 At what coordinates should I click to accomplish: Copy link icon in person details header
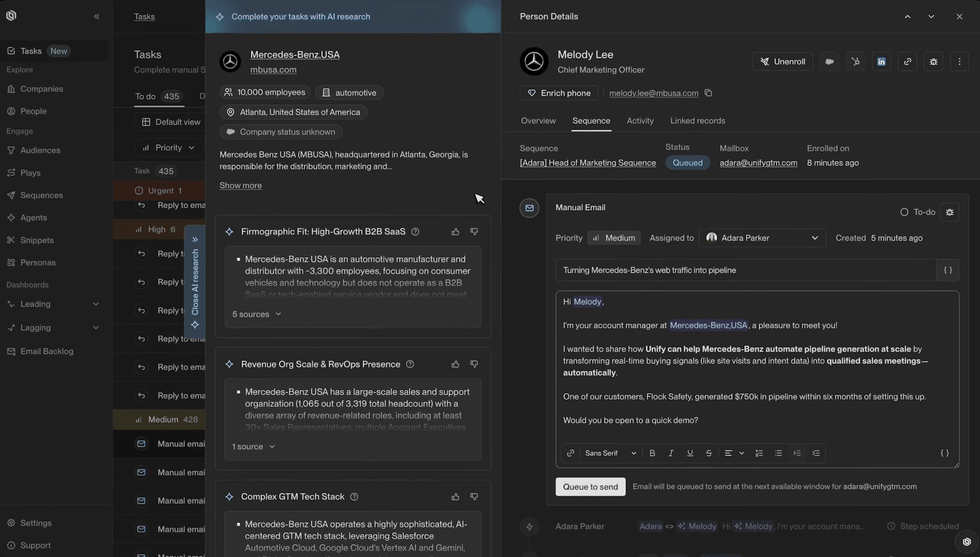click(907, 62)
